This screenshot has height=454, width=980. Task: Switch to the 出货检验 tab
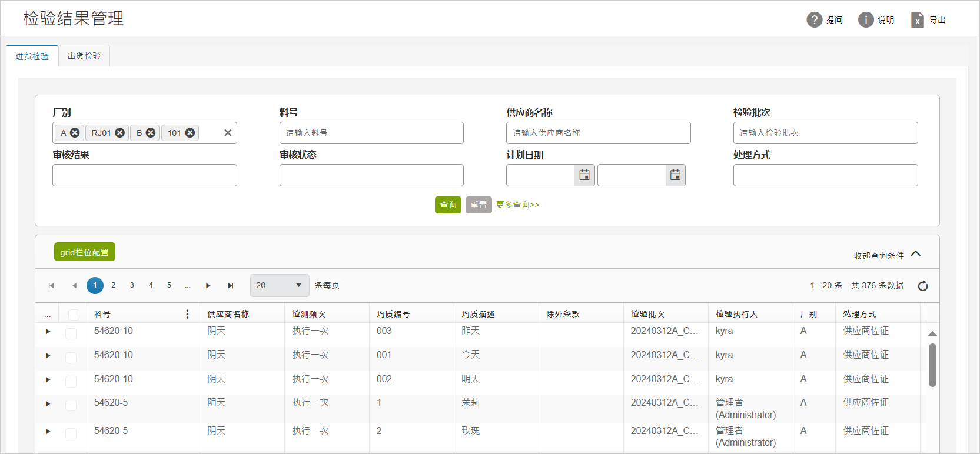[84, 56]
